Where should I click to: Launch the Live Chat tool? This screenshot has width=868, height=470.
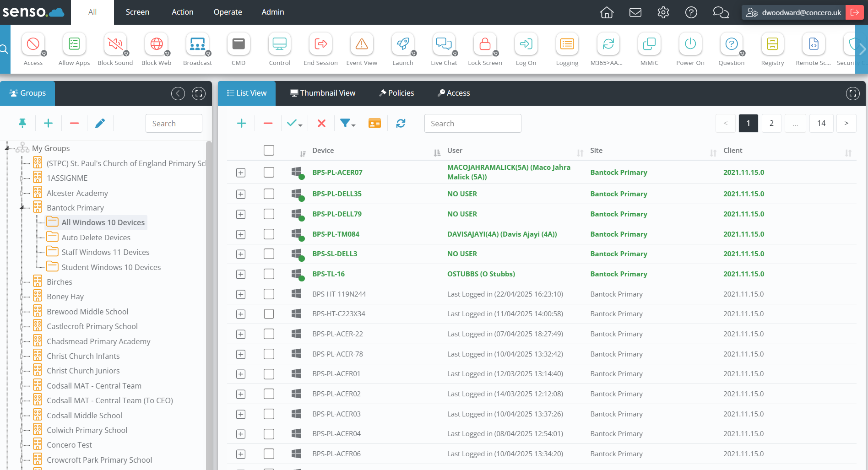(x=444, y=44)
